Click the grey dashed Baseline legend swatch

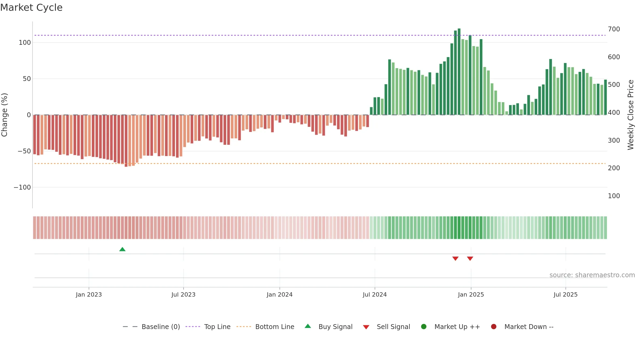tap(130, 327)
